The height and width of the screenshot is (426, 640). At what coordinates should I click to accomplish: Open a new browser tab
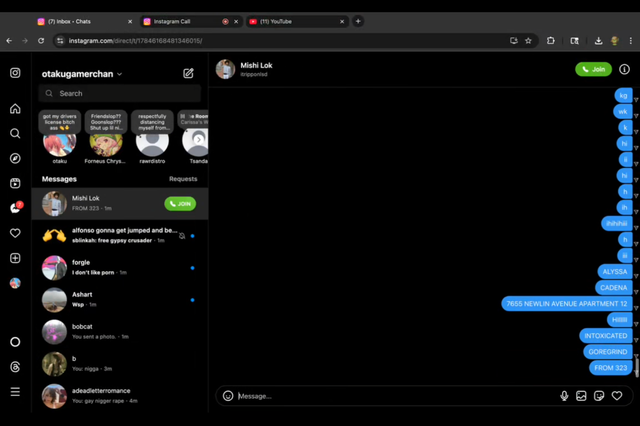358,21
